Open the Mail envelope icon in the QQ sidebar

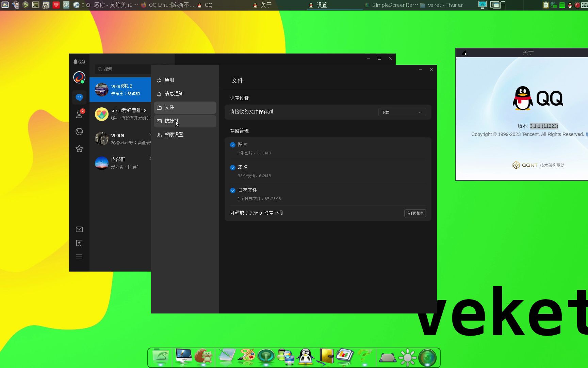click(79, 229)
